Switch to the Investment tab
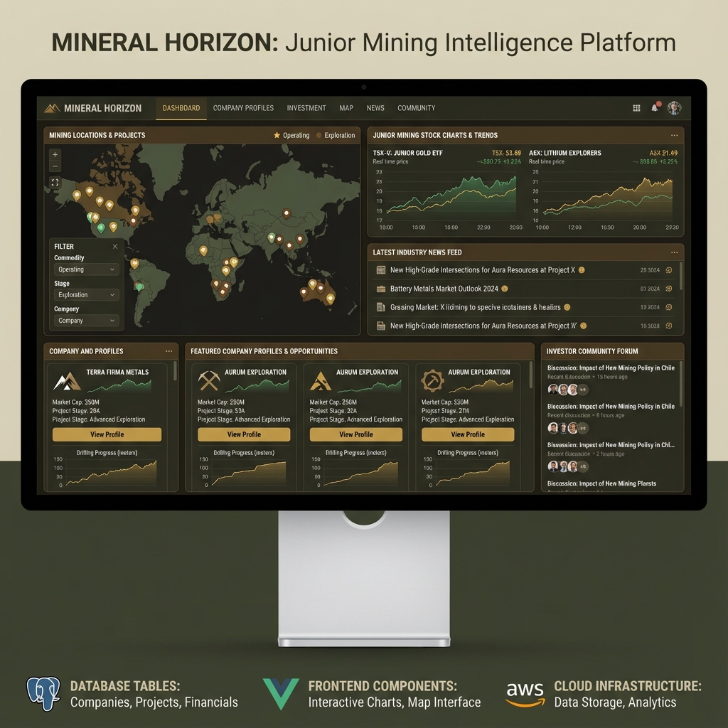728x728 pixels. click(x=306, y=108)
